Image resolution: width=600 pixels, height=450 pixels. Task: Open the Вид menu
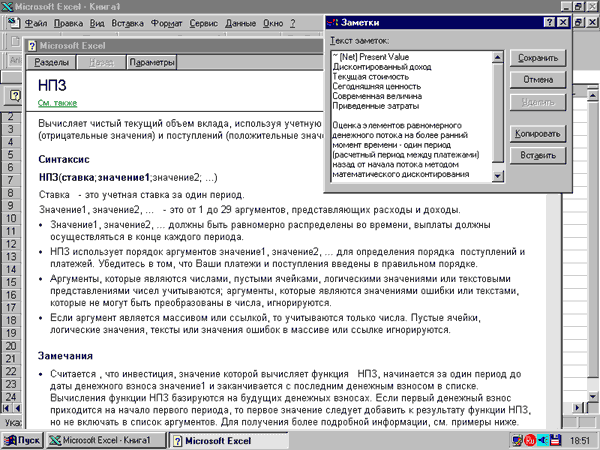click(x=97, y=23)
